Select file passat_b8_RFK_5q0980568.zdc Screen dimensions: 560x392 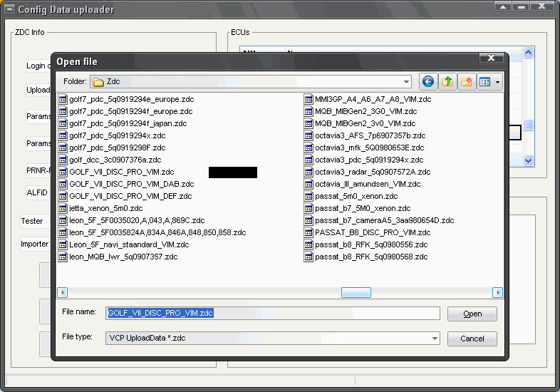pyautogui.click(x=371, y=257)
